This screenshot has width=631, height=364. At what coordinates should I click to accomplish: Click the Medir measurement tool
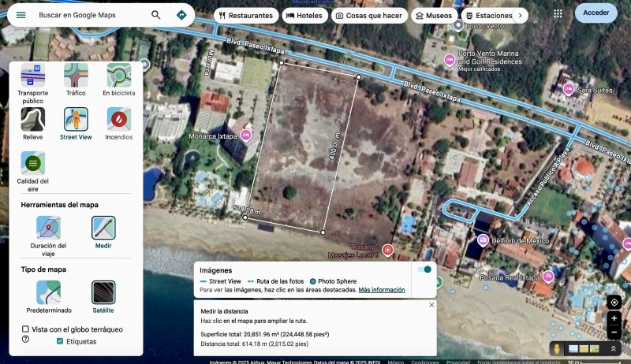pos(103,228)
